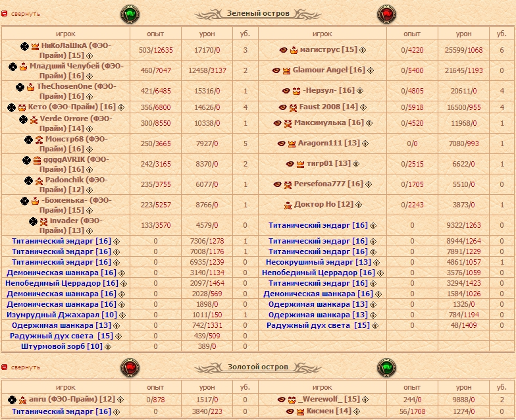
Task: Open info icon next to Штурмовой зорб
Action: tap(108, 346)
